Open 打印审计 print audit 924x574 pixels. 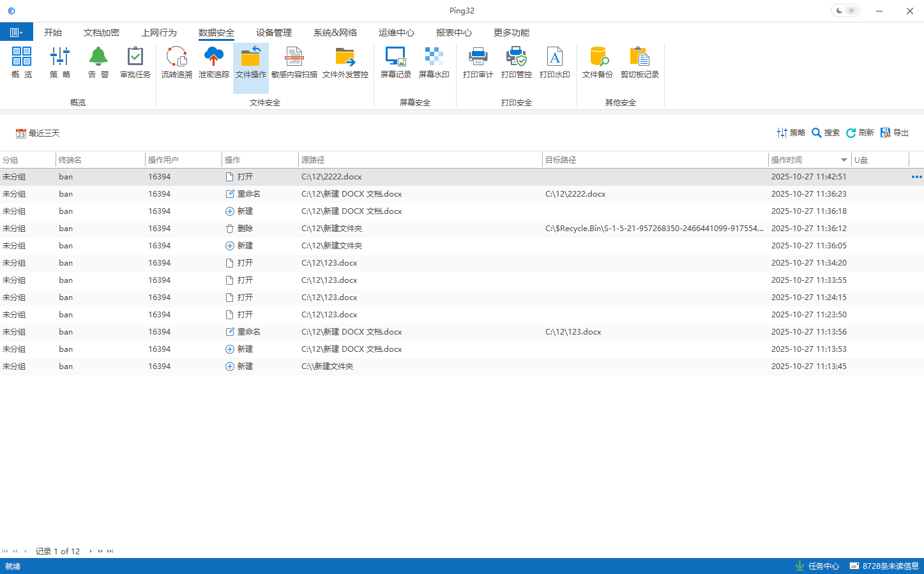click(x=478, y=63)
